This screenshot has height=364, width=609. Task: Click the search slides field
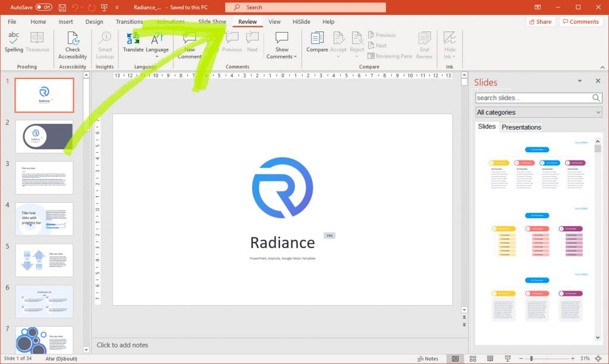533,98
